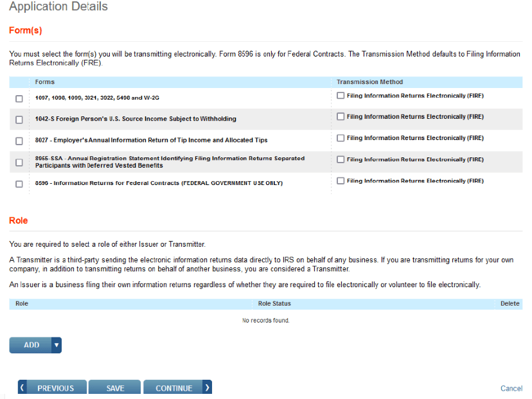This screenshot has height=399, width=532.
Task: Go back with the PREVIOUS button
Action: click(51, 388)
